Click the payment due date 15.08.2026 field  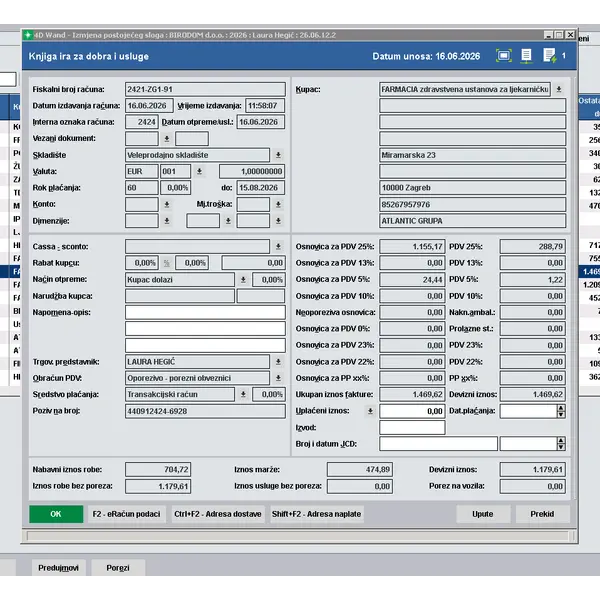tap(261, 188)
